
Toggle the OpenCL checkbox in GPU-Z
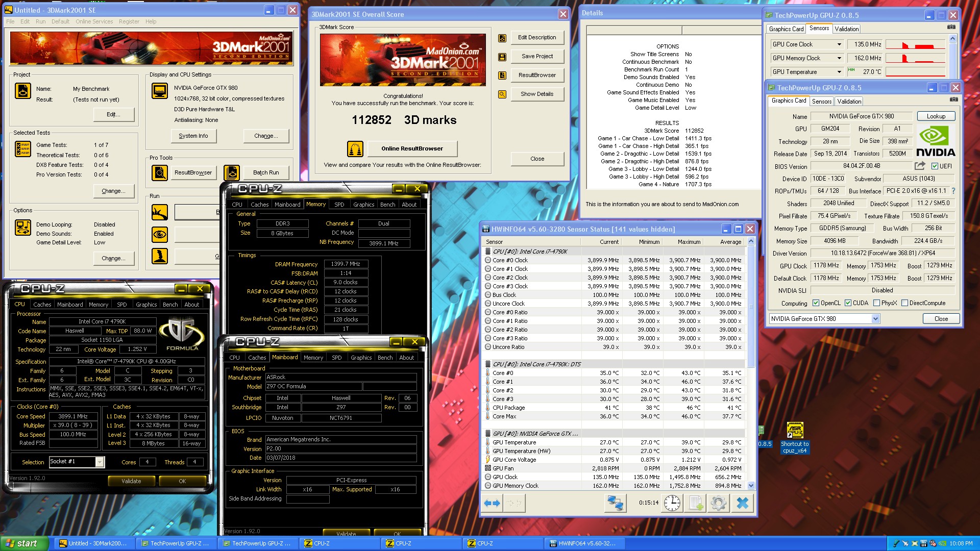point(816,303)
